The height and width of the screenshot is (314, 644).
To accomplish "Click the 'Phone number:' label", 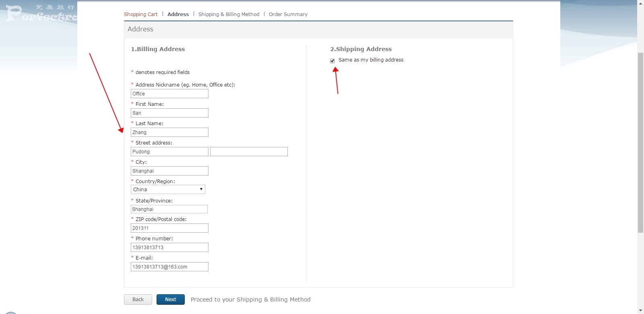I will tap(154, 239).
